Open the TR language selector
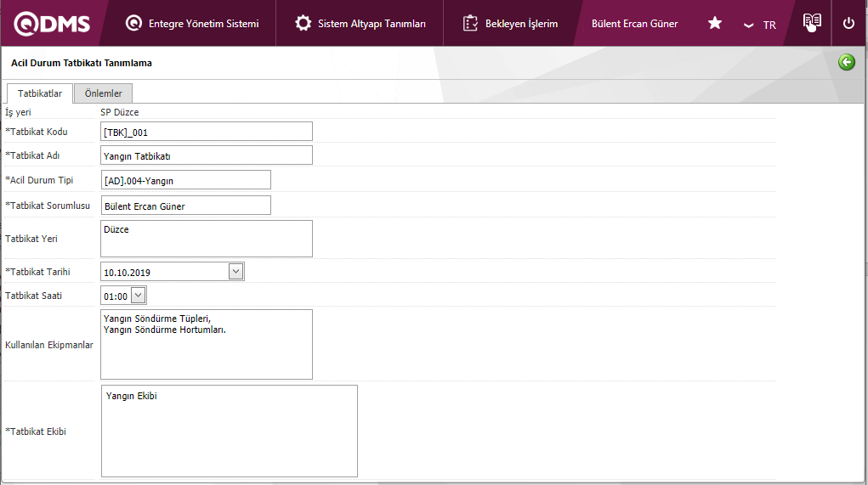The image size is (868, 485). [760, 25]
